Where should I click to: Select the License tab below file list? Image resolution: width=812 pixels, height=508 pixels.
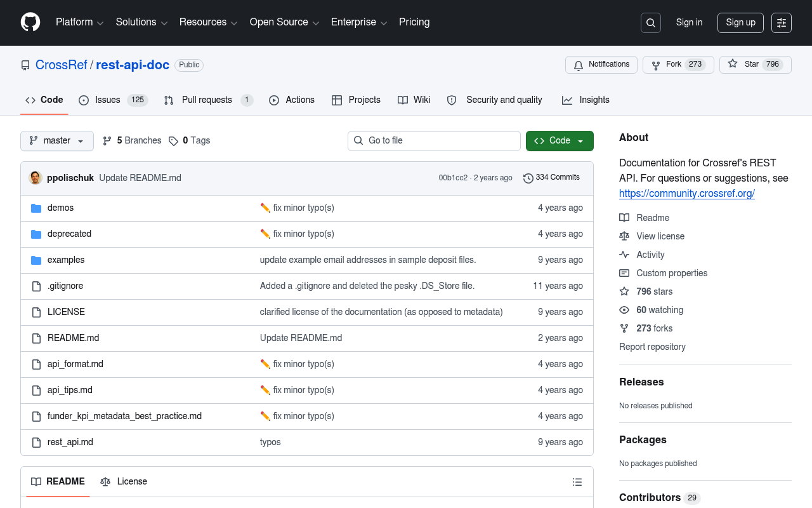coord(124,482)
